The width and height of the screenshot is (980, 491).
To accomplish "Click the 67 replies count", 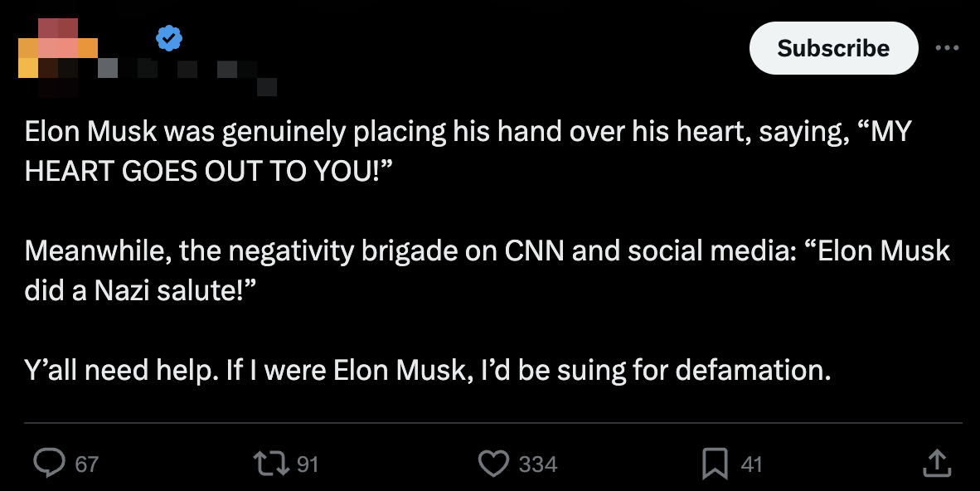I will click(86, 464).
